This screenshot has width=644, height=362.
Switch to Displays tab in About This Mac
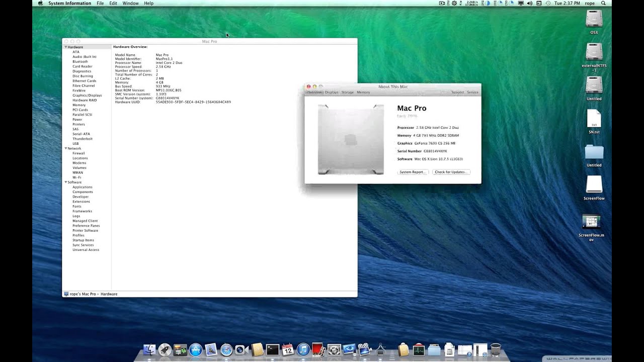[x=332, y=93]
